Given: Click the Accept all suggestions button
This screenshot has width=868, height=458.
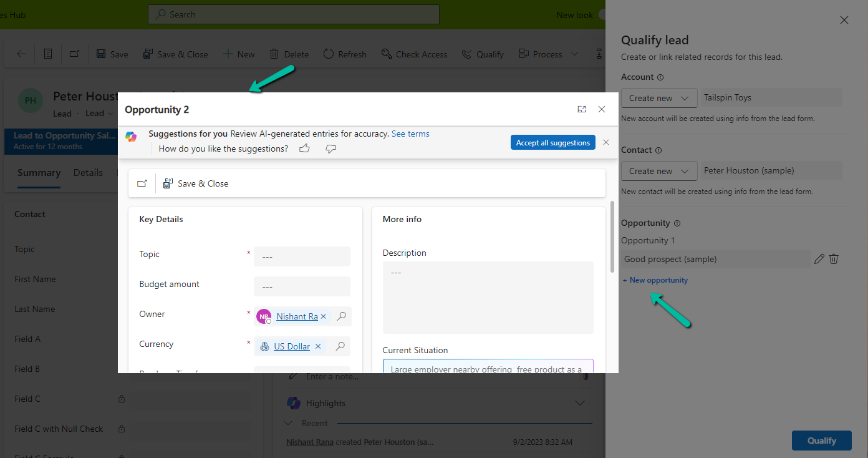Looking at the screenshot, I should point(552,142).
